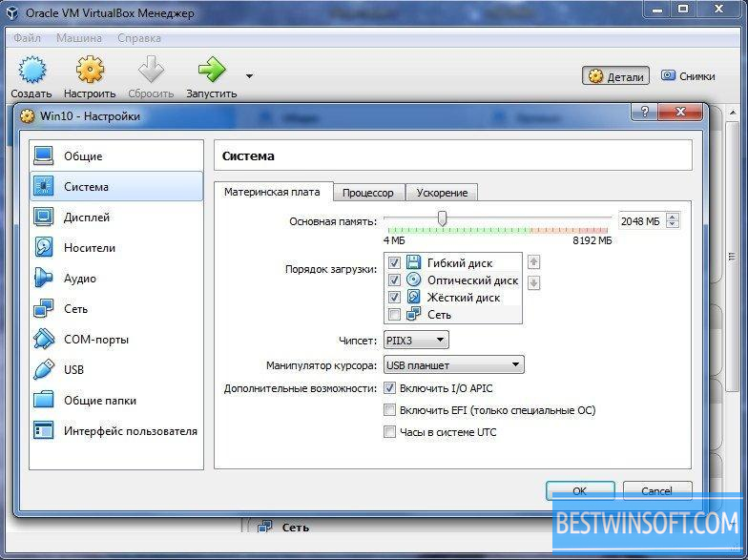Close the Win10 - Настройки dialog
The width and height of the screenshot is (748, 560).
[680, 113]
